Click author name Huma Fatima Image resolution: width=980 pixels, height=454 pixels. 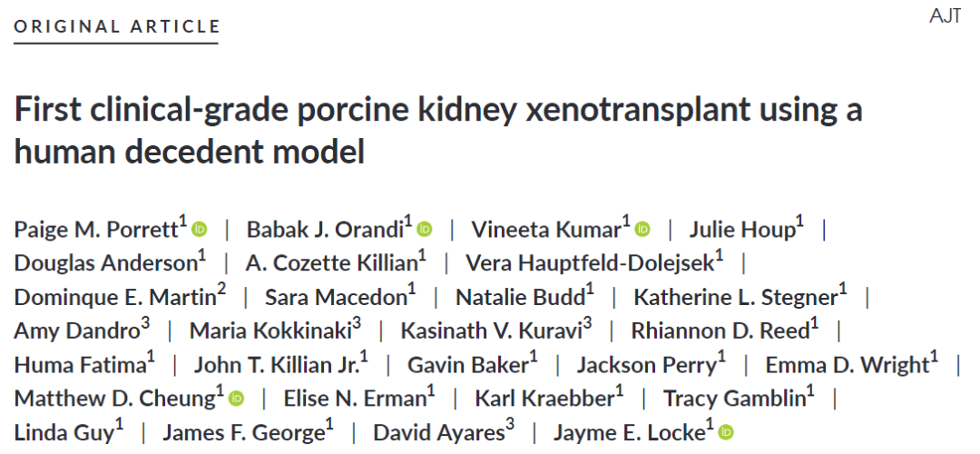click(80, 366)
